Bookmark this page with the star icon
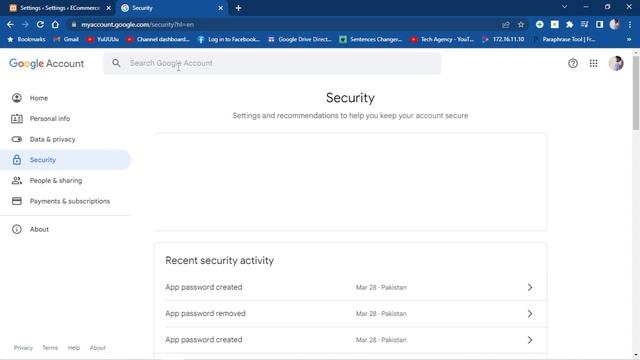The height and width of the screenshot is (360, 640). (521, 24)
